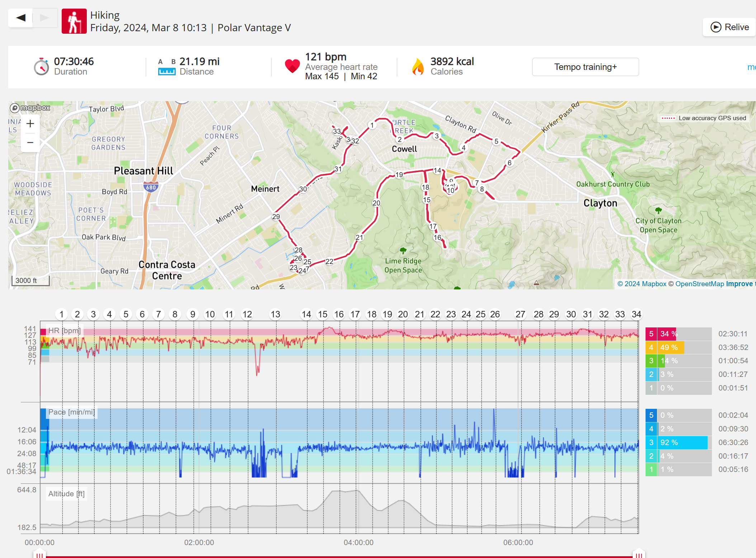
Task: Click the left timeline range handle
Action: (x=39, y=554)
